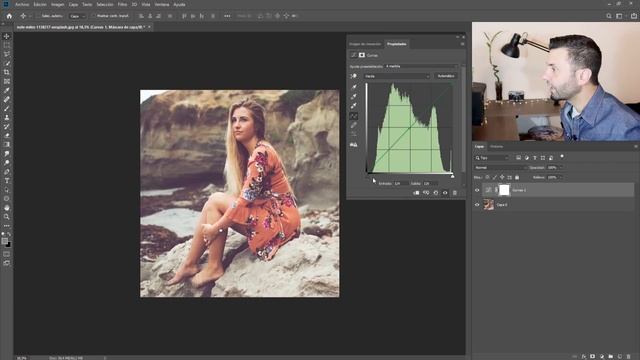The width and height of the screenshot is (640, 360).
Task: Click the white point slider under the curve
Action: pos(452,176)
